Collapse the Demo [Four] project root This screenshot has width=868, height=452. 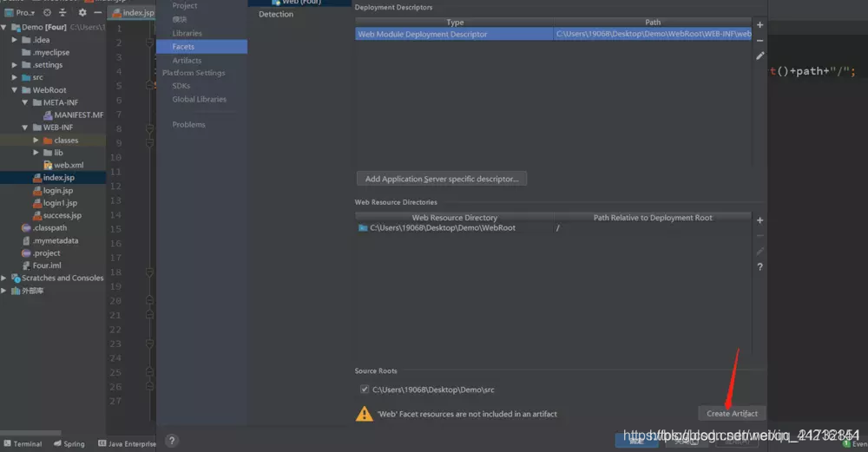coord(3,27)
